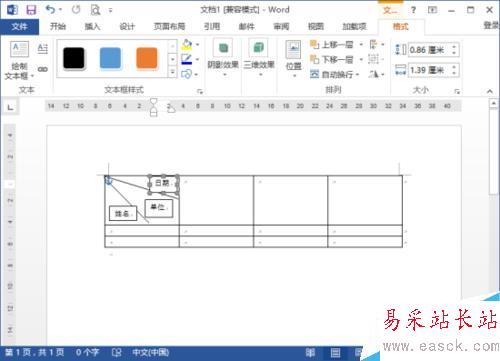Image resolution: width=500 pixels, height=361 pixels.
Task: Open the 位置 position menu
Action: (294, 59)
